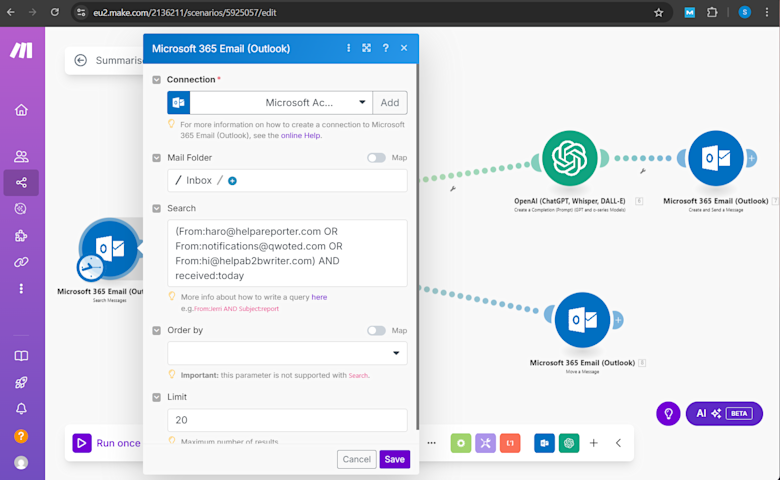Click the Add connection button
The image size is (780, 480).
point(390,102)
